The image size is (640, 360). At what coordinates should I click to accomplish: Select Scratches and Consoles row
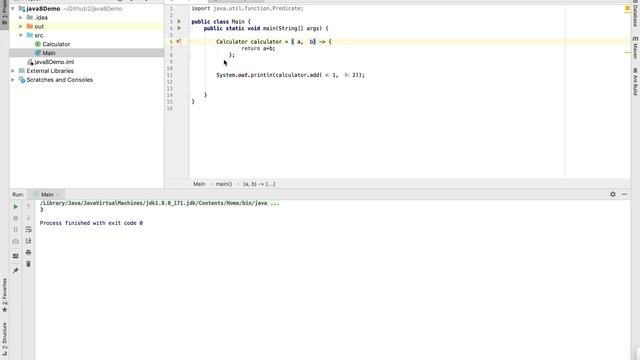pyautogui.click(x=87, y=80)
